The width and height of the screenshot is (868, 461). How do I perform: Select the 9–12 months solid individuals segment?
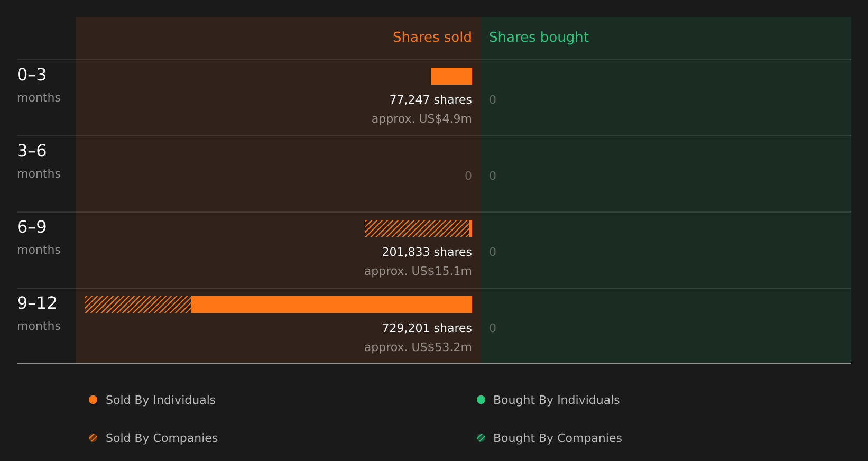[331, 305]
